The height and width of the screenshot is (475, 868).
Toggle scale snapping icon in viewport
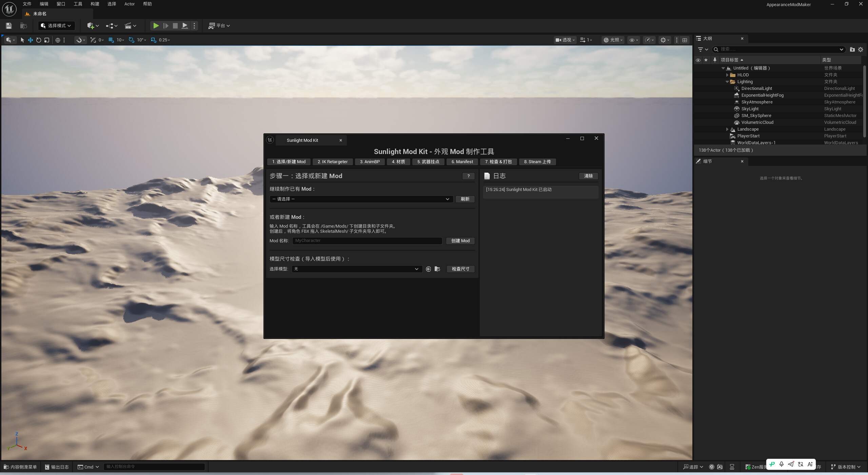(x=153, y=40)
